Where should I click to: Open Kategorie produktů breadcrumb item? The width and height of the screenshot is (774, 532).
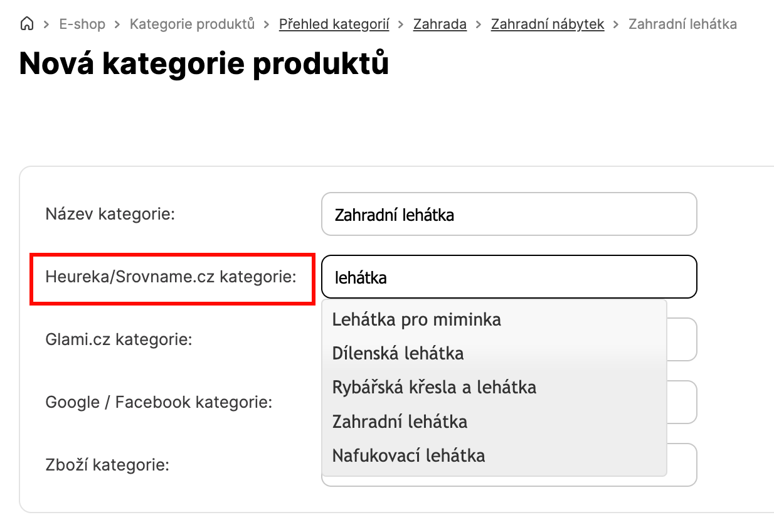[192, 24]
